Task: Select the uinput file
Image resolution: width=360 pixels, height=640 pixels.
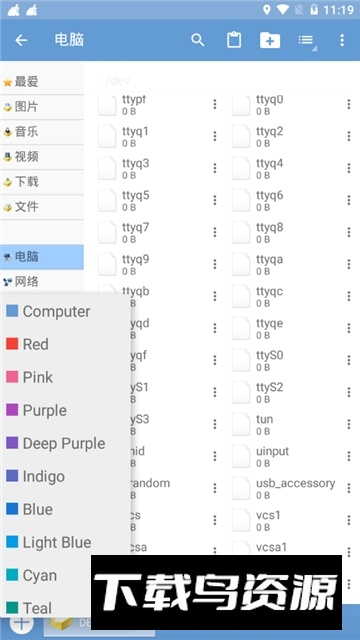Action: point(293,456)
